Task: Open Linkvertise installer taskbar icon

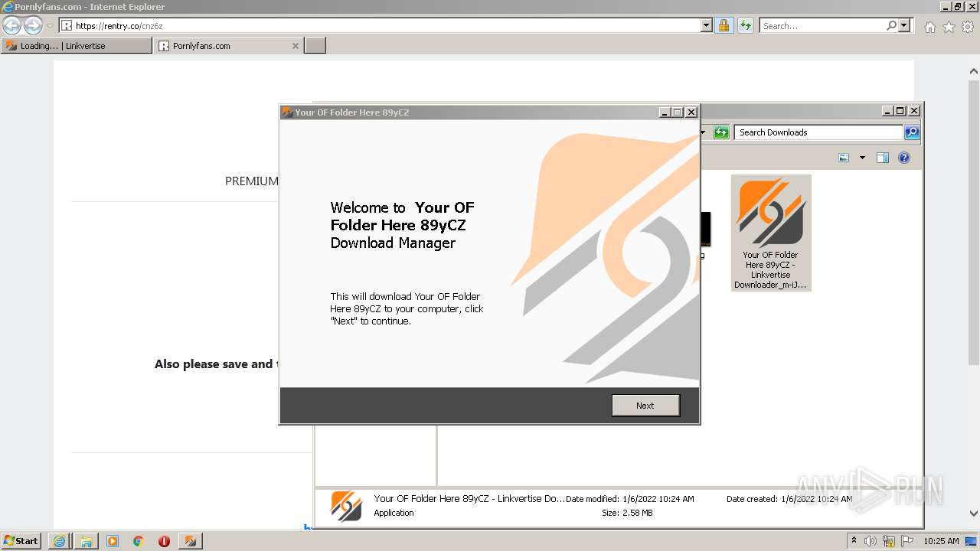Action: pos(190,541)
